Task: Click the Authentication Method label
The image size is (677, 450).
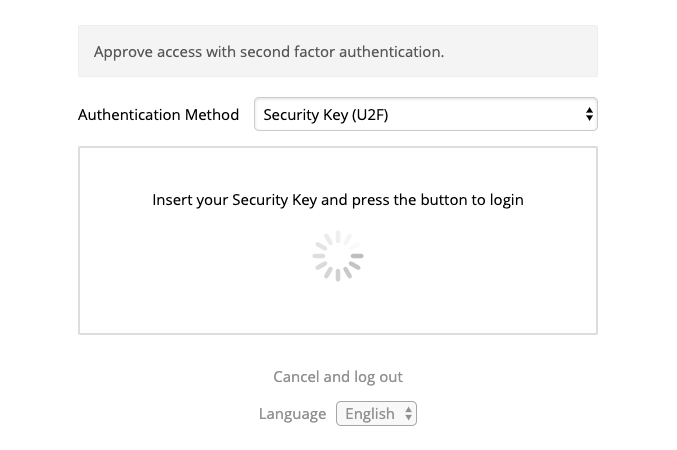Action: click(158, 115)
